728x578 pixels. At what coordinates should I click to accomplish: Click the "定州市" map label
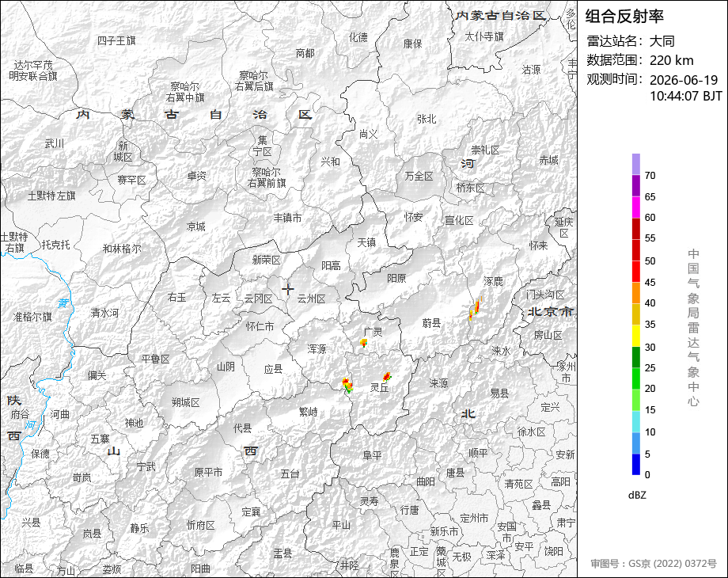[474, 518]
